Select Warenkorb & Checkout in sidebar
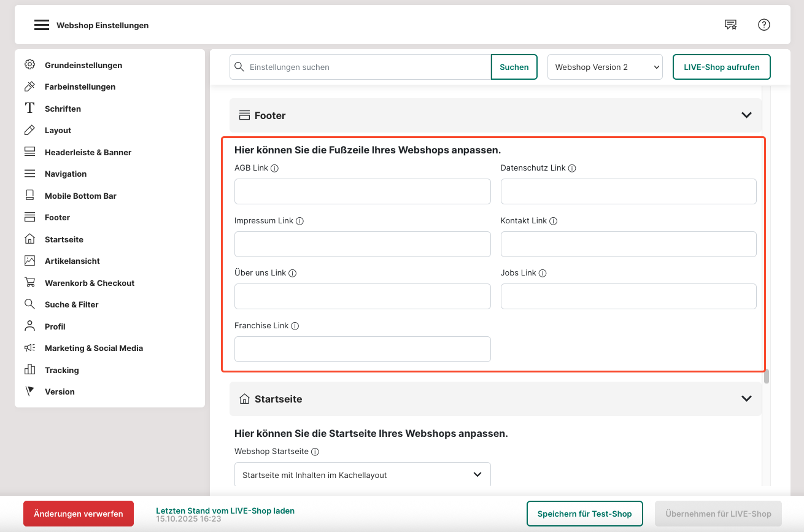804x532 pixels. (x=90, y=283)
